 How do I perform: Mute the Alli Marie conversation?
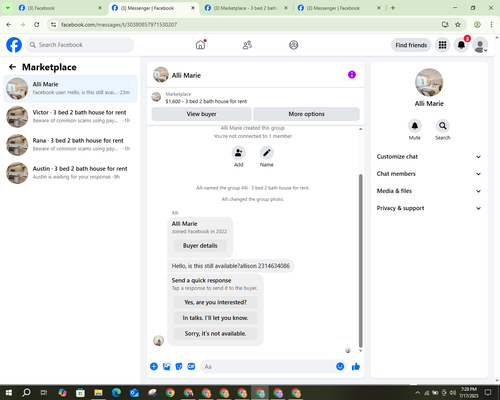click(x=415, y=126)
